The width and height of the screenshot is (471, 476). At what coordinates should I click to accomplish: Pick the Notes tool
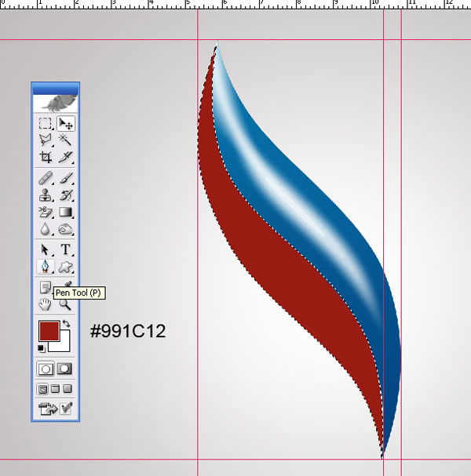(46, 287)
